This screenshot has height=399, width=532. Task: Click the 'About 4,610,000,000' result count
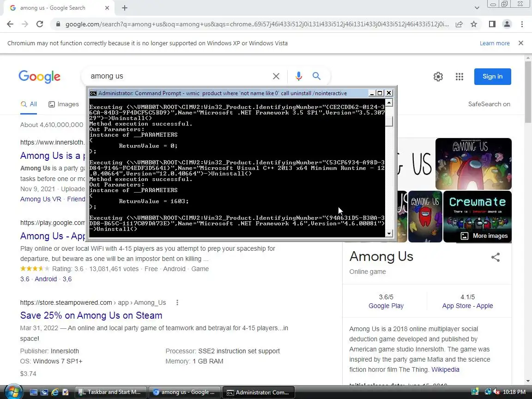pos(52,125)
